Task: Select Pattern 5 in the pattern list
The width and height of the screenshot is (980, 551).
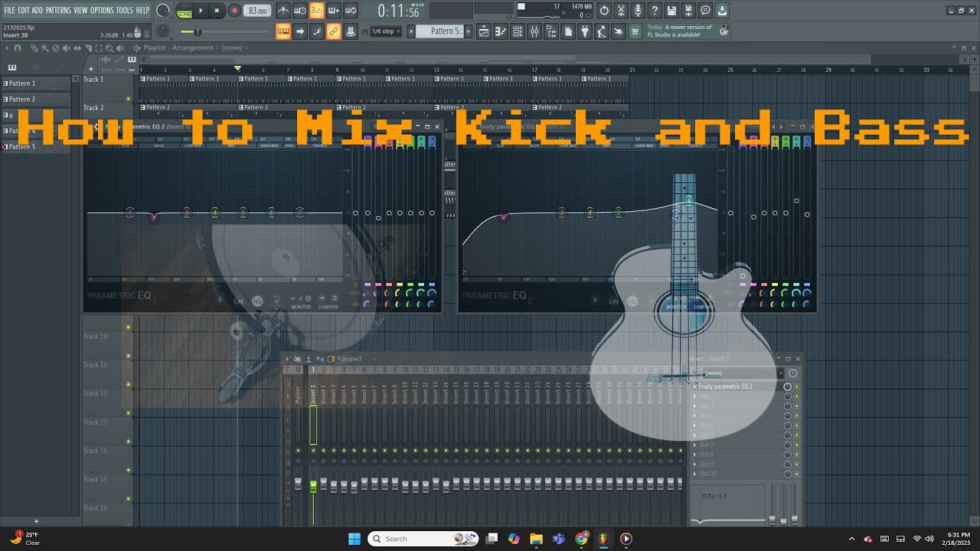Action: [x=36, y=147]
